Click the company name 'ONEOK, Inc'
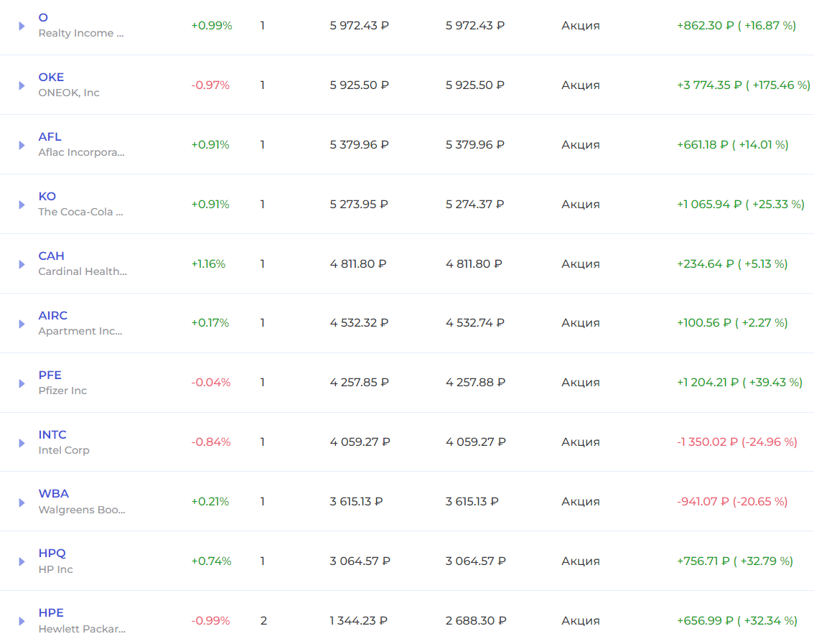The image size is (814, 644). pos(69,93)
